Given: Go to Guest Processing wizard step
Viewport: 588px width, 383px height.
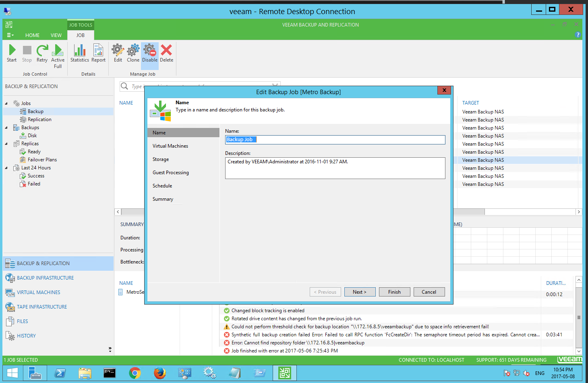Looking at the screenshot, I should (x=171, y=173).
